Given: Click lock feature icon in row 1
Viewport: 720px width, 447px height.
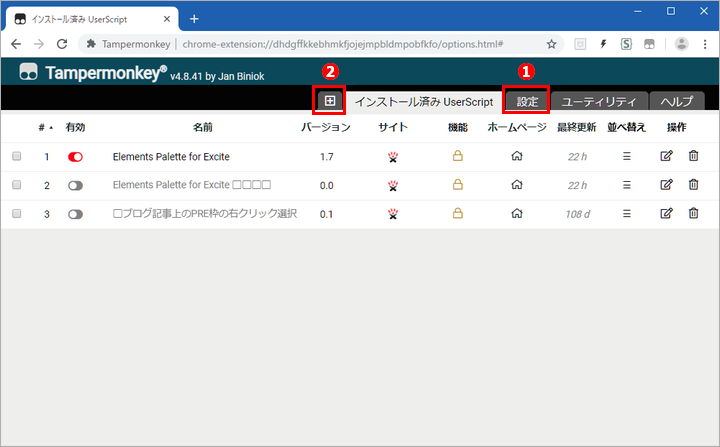Looking at the screenshot, I should (x=458, y=156).
